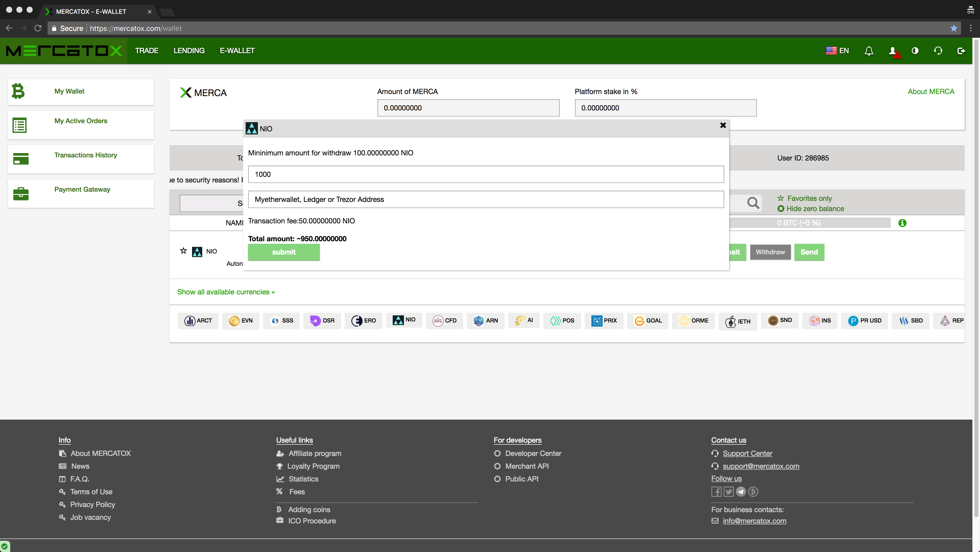
Task: Toggle Favorites only filter
Action: coord(805,198)
